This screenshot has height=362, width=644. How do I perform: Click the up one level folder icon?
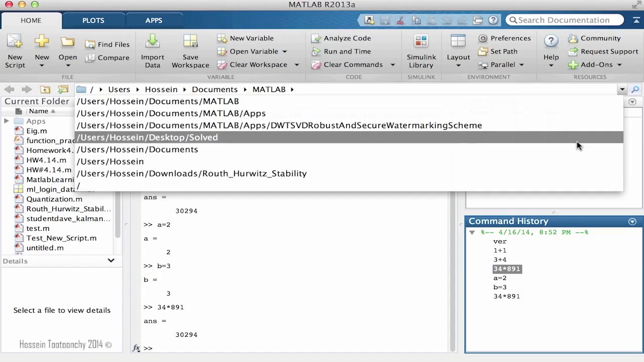[x=45, y=89]
